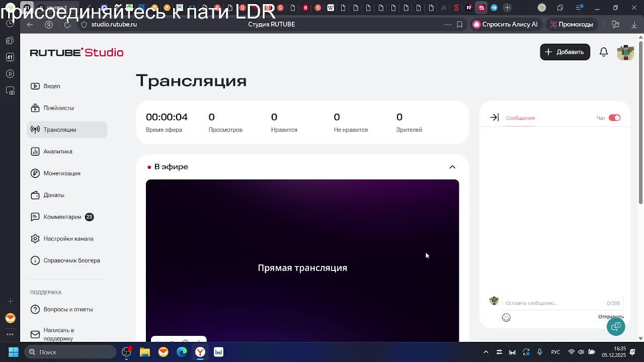Click the Добавить button
Screen dimensions: 644x362
(565, 52)
